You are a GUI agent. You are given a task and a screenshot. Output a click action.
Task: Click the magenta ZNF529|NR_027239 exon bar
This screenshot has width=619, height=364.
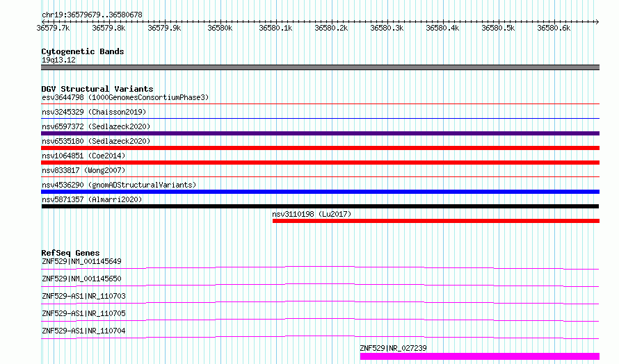pos(480,356)
